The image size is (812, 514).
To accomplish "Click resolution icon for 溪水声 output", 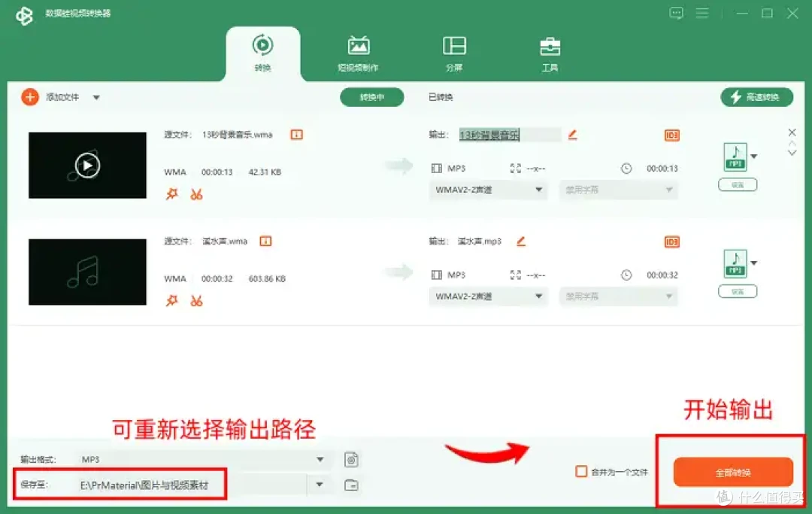I will tap(515, 275).
